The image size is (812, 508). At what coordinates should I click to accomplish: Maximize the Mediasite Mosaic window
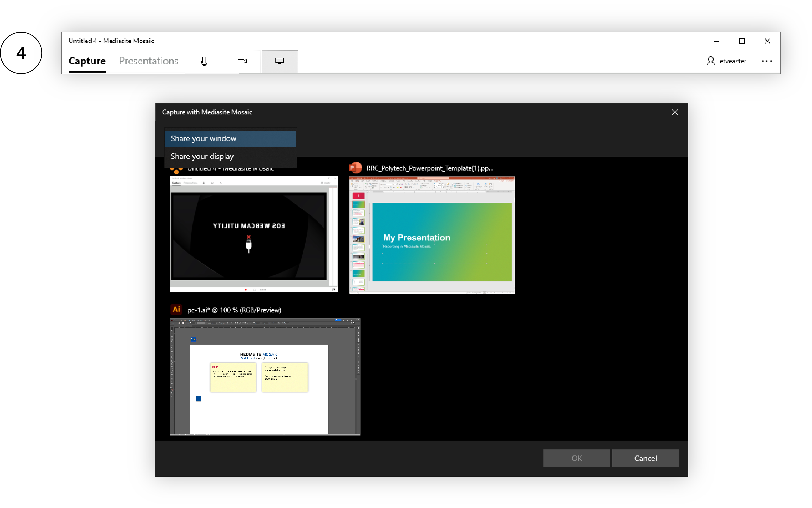tap(741, 41)
